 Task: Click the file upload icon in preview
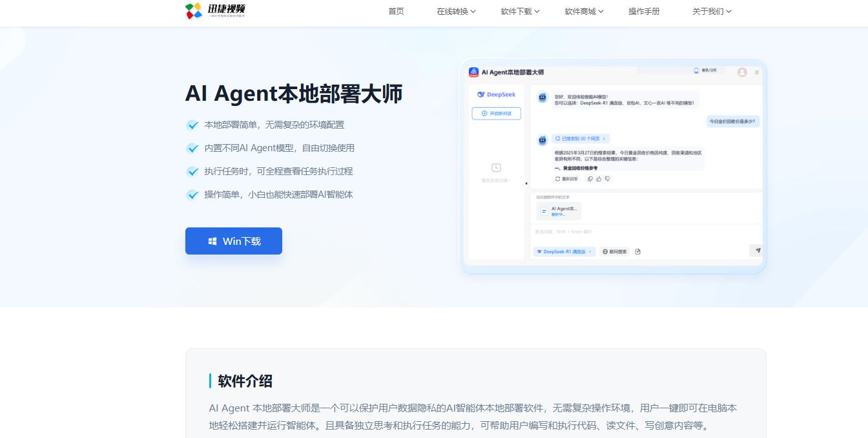(x=637, y=251)
